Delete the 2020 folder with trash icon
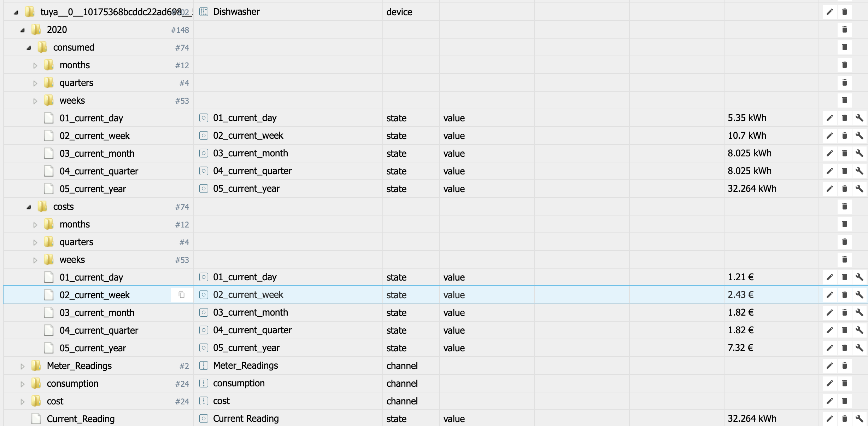Screen dimensions: 868x426 tap(844, 30)
